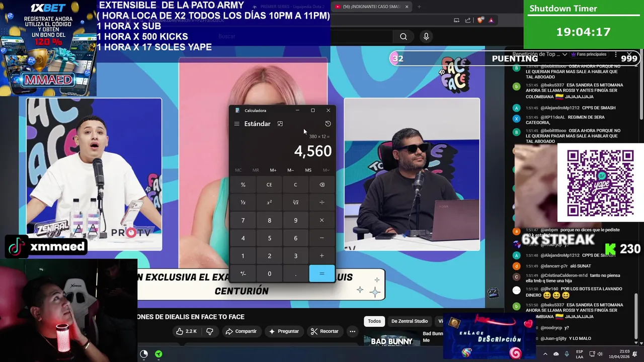Click the square x² key
644x362 pixels.
[269, 202]
